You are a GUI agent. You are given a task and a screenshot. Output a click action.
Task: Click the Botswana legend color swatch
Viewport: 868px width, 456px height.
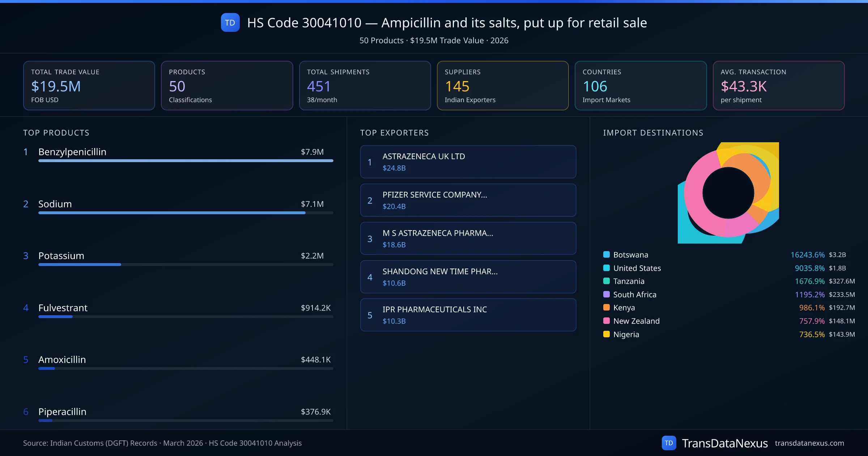coord(607,254)
